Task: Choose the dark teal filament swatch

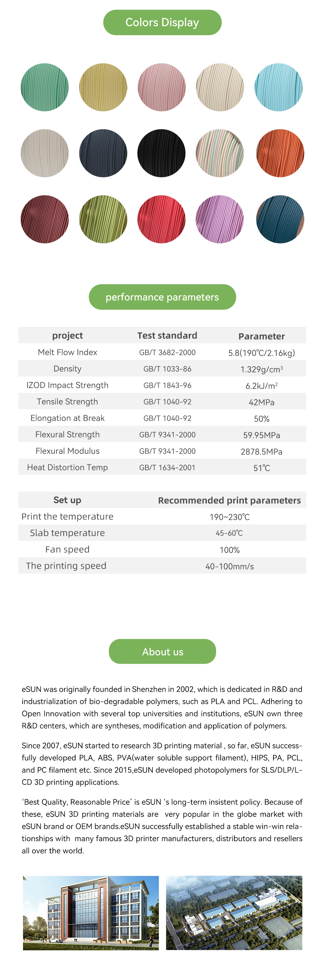Action: tap(280, 219)
